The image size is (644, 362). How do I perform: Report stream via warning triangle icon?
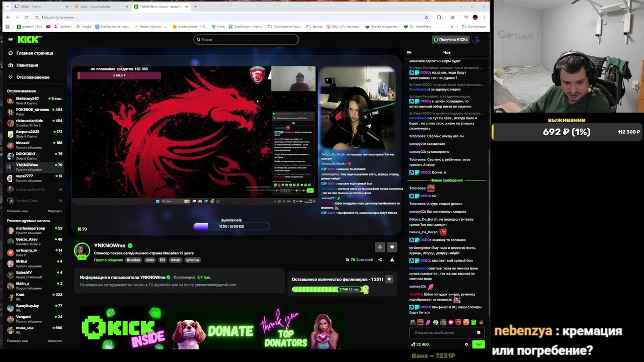tap(392, 260)
